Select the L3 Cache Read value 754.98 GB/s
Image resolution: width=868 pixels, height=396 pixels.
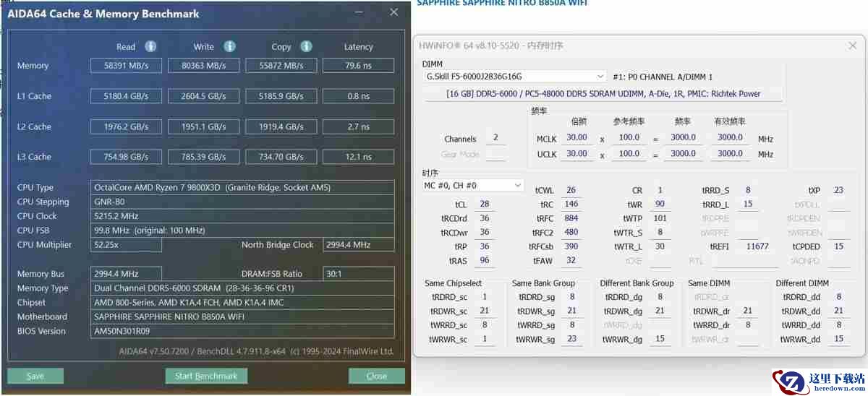click(126, 157)
